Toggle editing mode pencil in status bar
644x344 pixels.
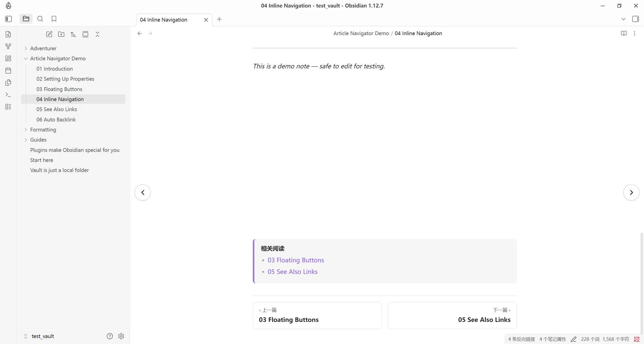pos(574,339)
